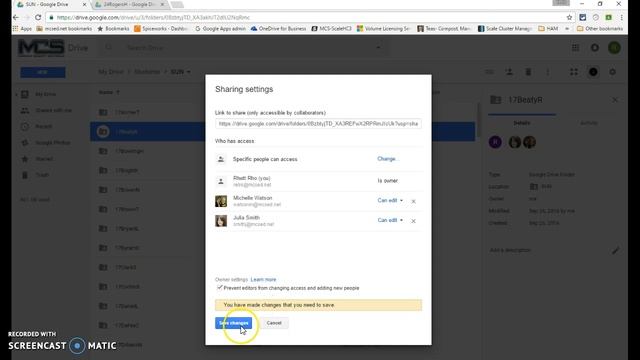Click the browser address bar
The width and height of the screenshot is (640, 360).
[x=306, y=18]
